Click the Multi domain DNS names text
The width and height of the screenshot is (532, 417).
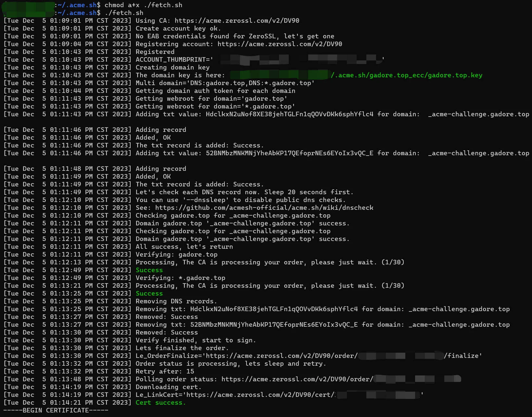coord(225,83)
